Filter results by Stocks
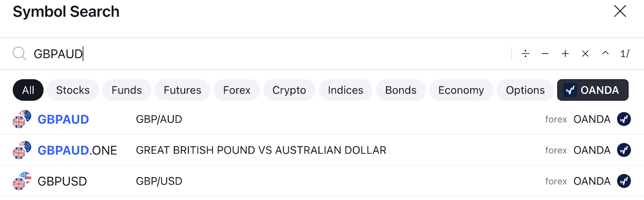This screenshot has height=200, width=644. [73, 90]
